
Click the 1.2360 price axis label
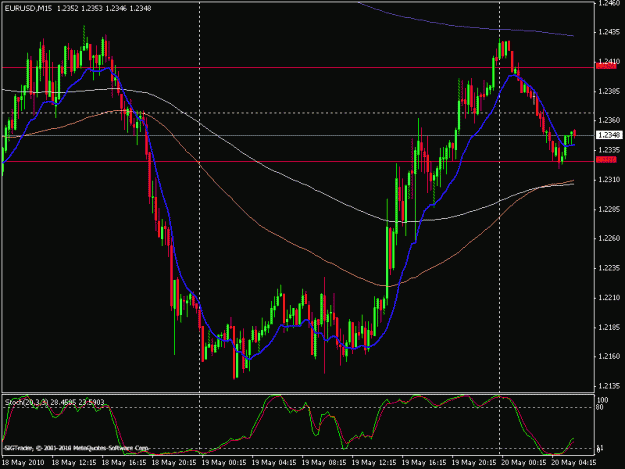click(609, 120)
